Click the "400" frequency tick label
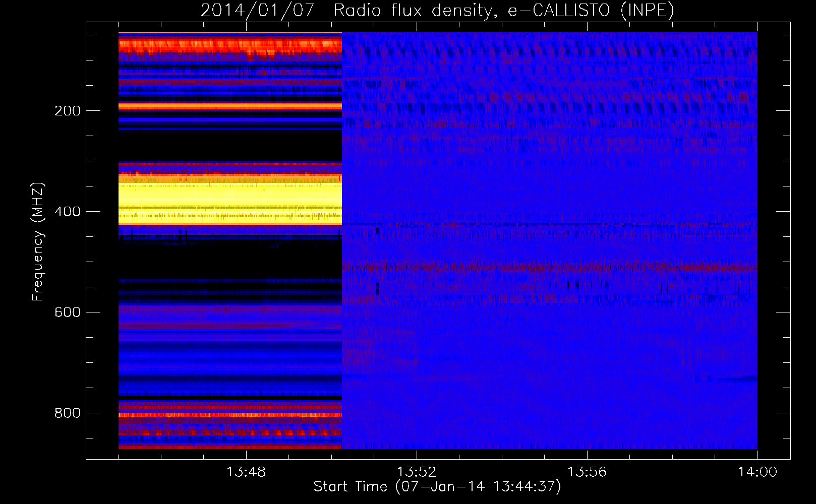Image resolution: width=816 pixels, height=504 pixels. click(x=68, y=212)
